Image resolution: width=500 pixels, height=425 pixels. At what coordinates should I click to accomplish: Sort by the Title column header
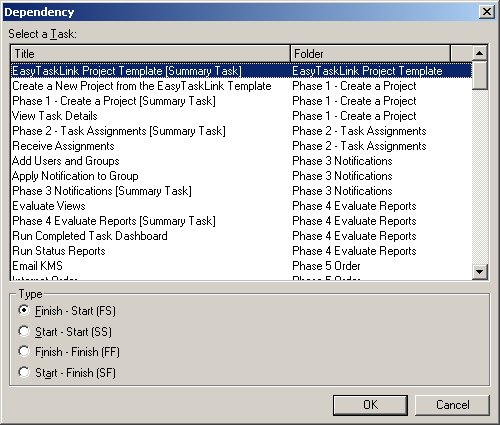pyautogui.click(x=151, y=54)
